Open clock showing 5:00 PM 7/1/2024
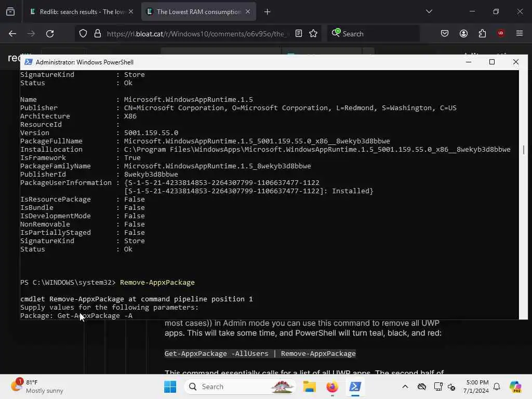 477,387
